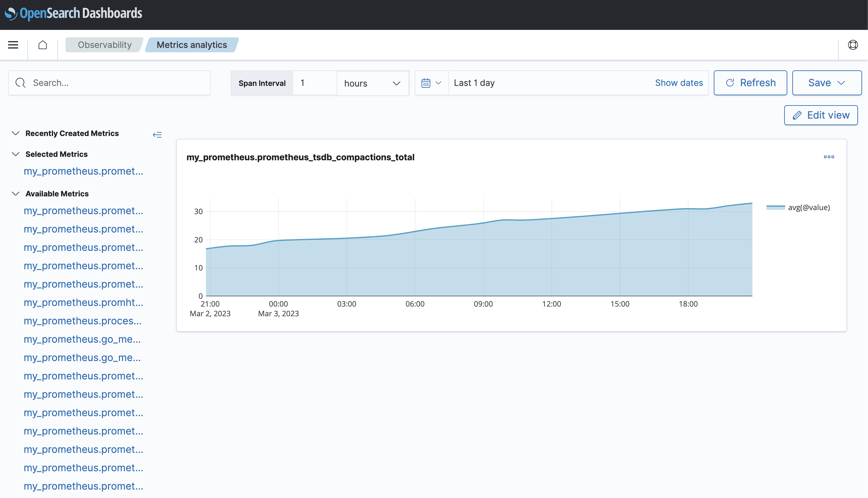Click the settings gear icon top-right

(x=854, y=45)
